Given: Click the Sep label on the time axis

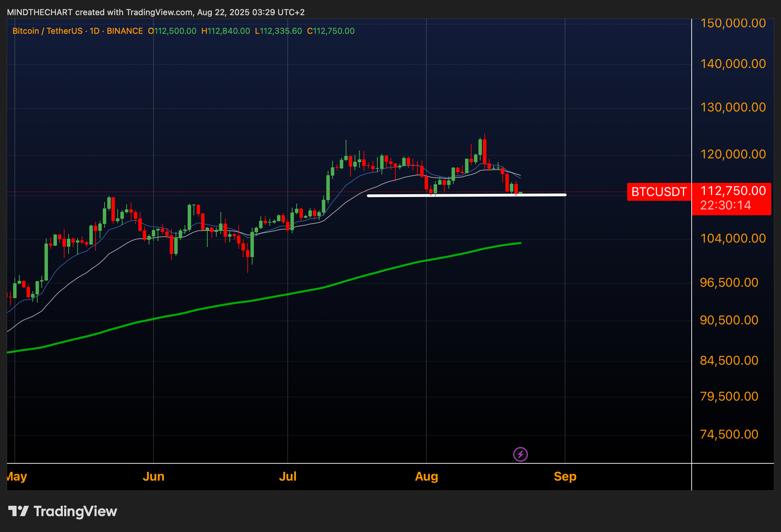Looking at the screenshot, I should [x=565, y=476].
